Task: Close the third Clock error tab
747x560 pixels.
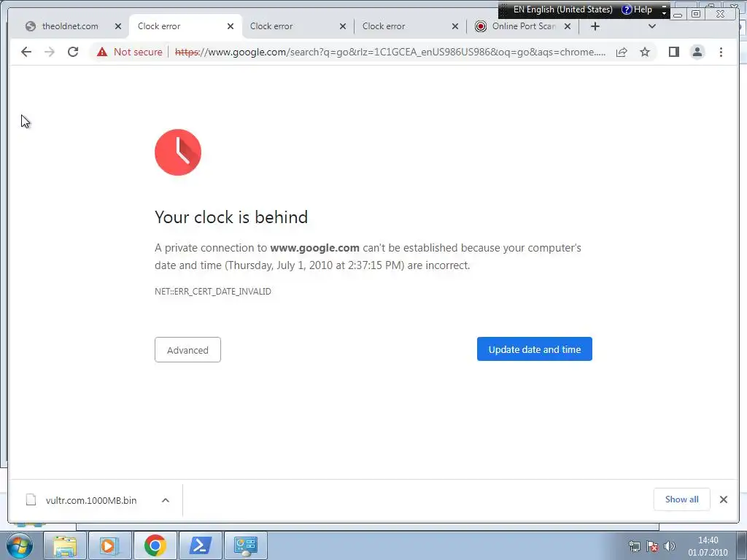Action: click(455, 26)
